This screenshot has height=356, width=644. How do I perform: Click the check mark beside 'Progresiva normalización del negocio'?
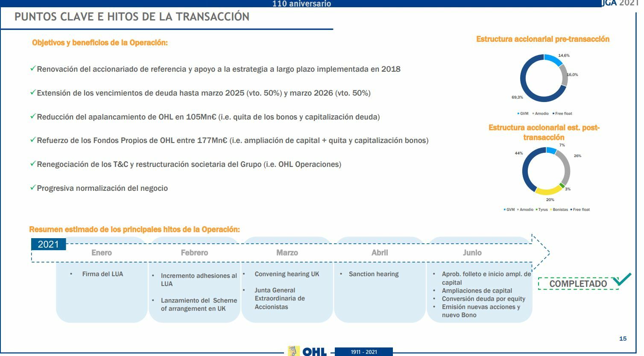(x=33, y=187)
